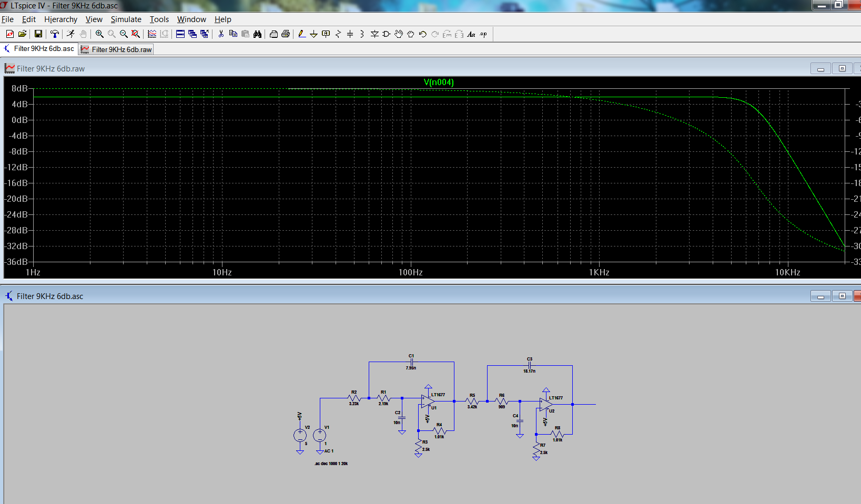This screenshot has width=861, height=504.
Task: Select the Diode component tool
Action: tap(374, 34)
